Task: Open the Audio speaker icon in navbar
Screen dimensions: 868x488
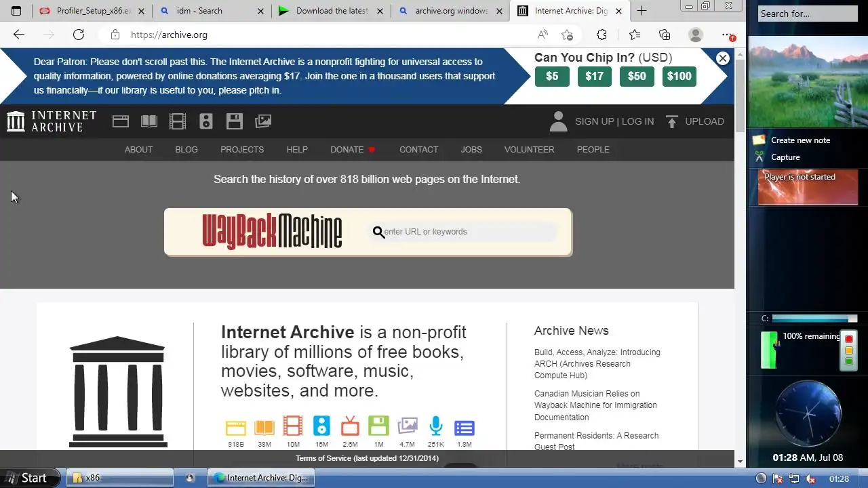Action: (206, 121)
